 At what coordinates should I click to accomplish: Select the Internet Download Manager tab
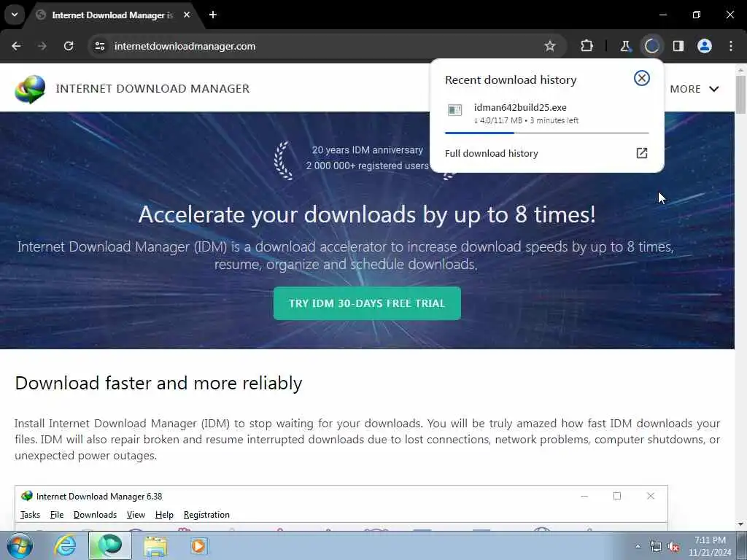coord(112,15)
